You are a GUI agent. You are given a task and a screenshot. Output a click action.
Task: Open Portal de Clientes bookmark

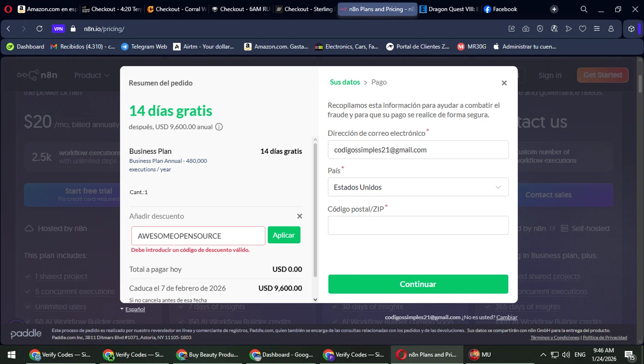[x=418, y=46]
